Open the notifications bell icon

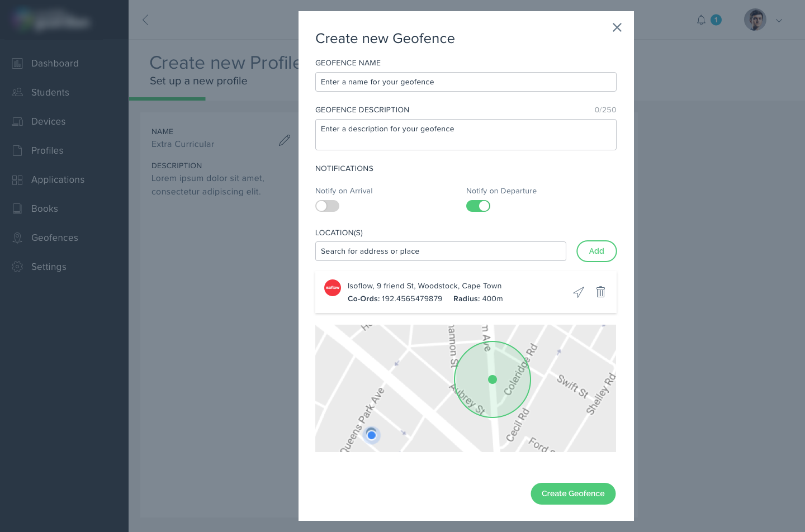[701, 20]
